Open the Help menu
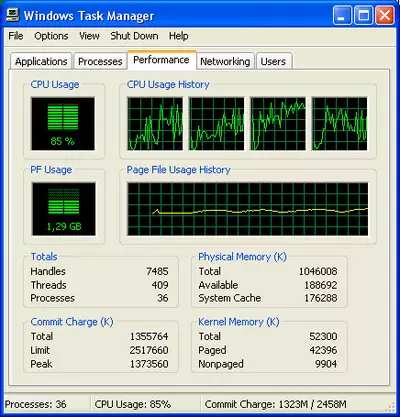This screenshot has height=417, width=400. point(178,36)
